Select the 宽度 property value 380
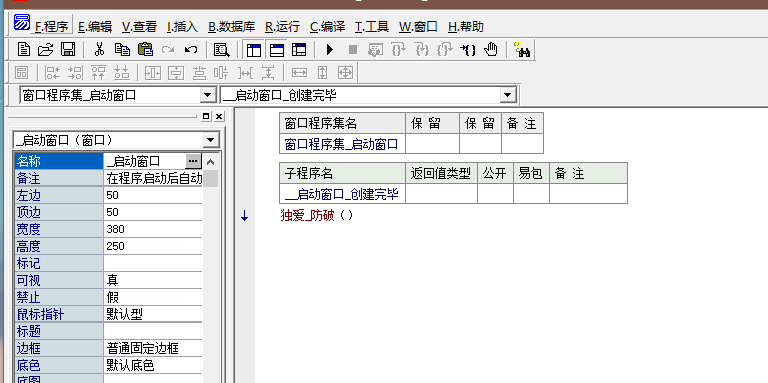Image resolution: width=768 pixels, height=383 pixels. 153,229
